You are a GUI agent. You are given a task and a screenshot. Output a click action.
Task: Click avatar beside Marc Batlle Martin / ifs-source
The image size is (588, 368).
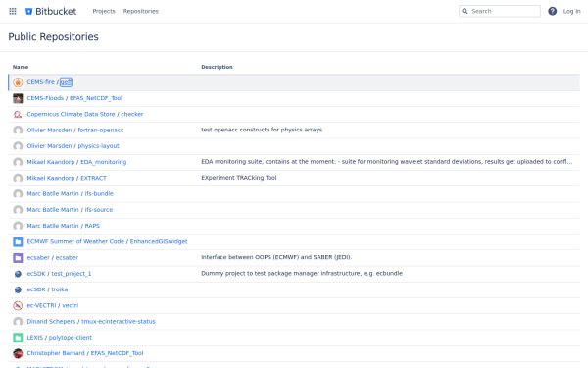pyautogui.click(x=18, y=210)
